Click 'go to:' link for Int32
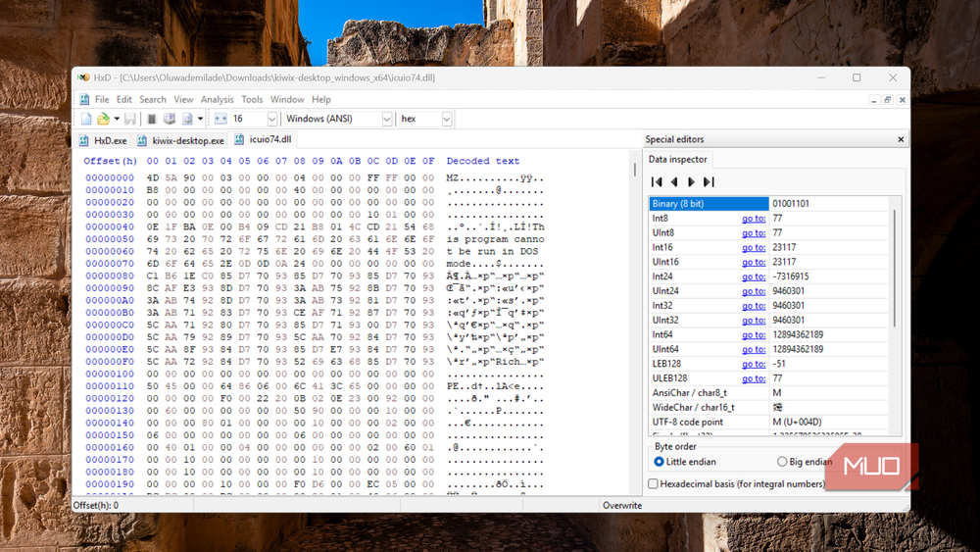 [753, 306]
